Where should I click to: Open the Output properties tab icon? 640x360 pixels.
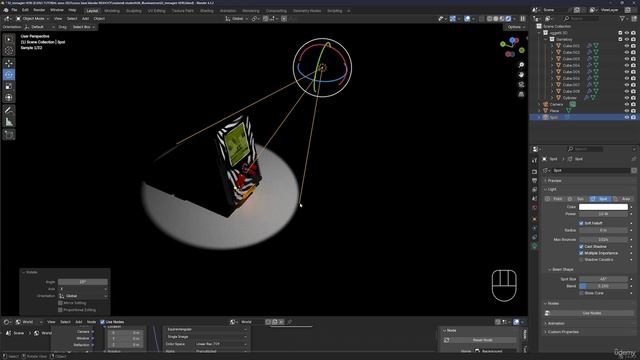[x=534, y=180]
